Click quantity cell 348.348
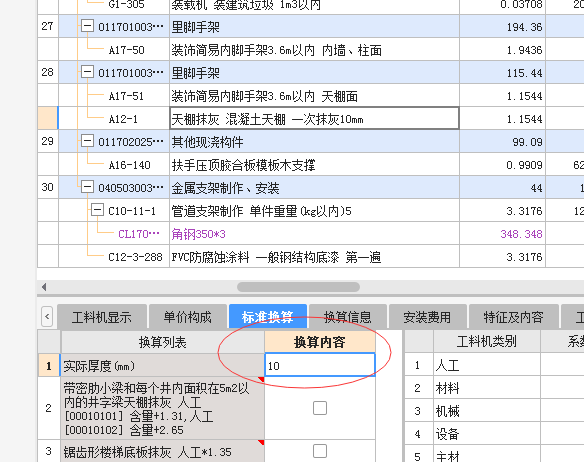Viewport: 584px width, 462px height. (x=502, y=234)
